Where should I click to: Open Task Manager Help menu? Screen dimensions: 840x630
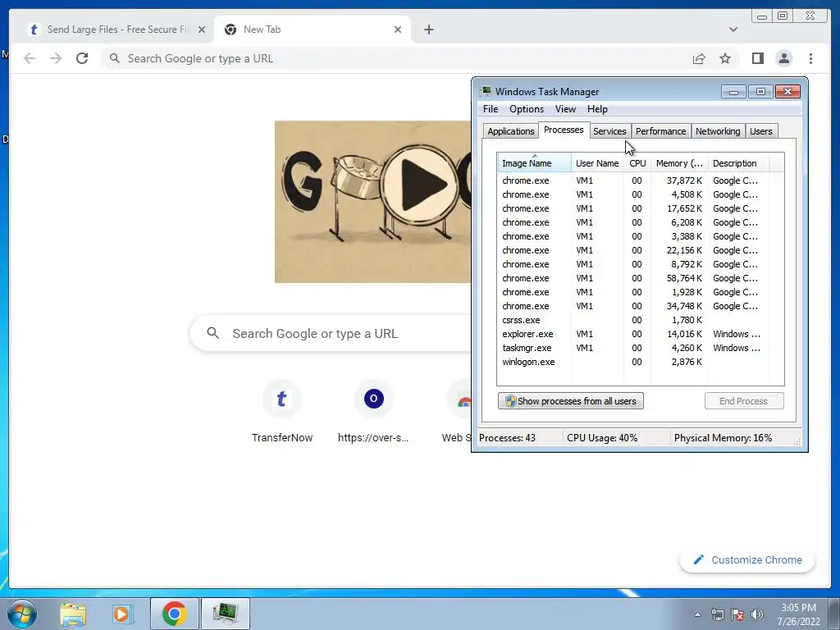(597, 109)
